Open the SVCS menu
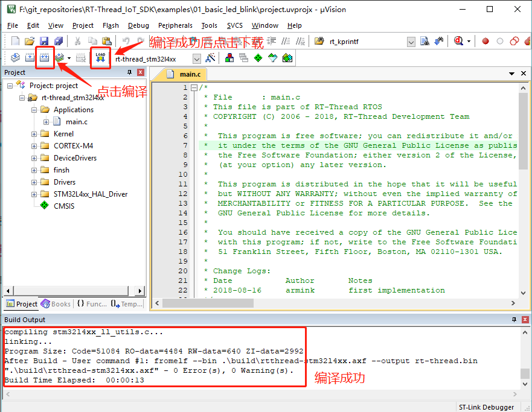This screenshot has width=532, height=412. (235, 25)
